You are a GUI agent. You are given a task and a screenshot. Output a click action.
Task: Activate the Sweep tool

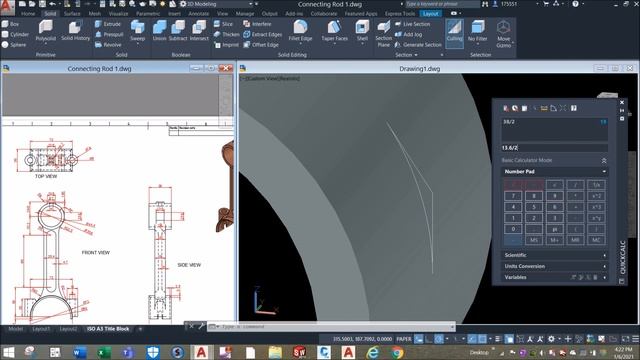tap(138, 31)
